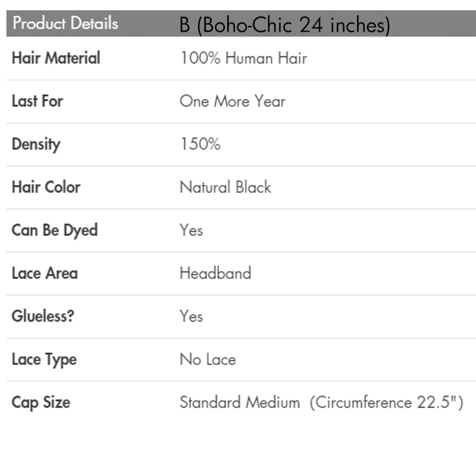Select the Yes value beside Can Be Dyed
476x476 pixels.
click(x=191, y=230)
